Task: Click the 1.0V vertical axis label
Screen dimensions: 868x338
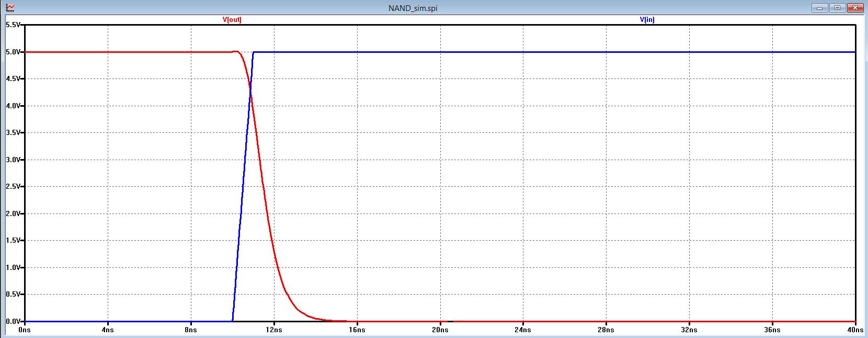Action: [x=13, y=267]
